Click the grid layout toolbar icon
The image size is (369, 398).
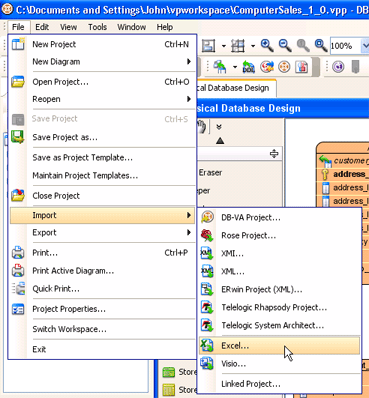(238, 46)
